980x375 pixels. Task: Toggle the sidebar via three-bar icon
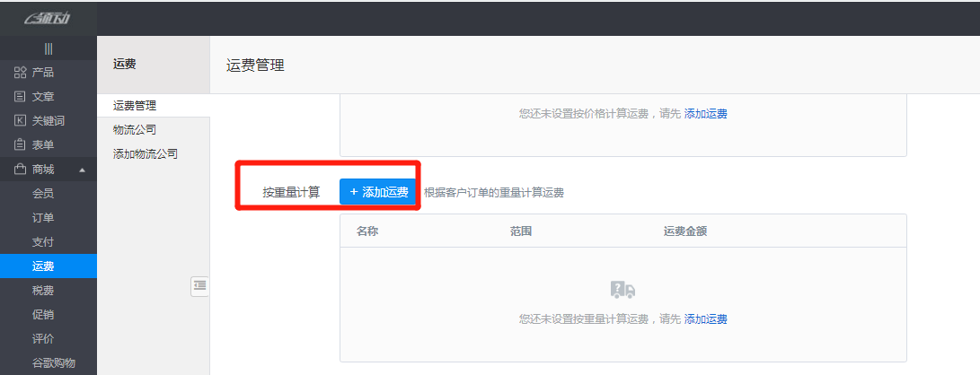coord(48,49)
